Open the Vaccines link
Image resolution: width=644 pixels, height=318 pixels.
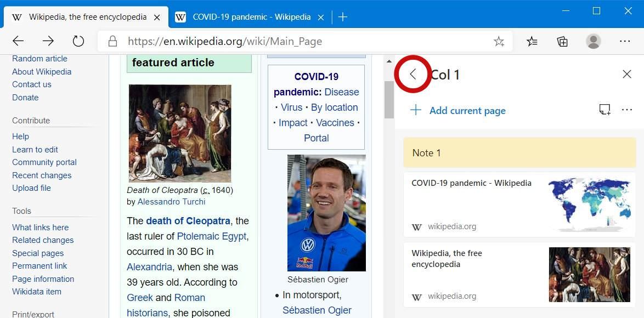pyautogui.click(x=335, y=123)
